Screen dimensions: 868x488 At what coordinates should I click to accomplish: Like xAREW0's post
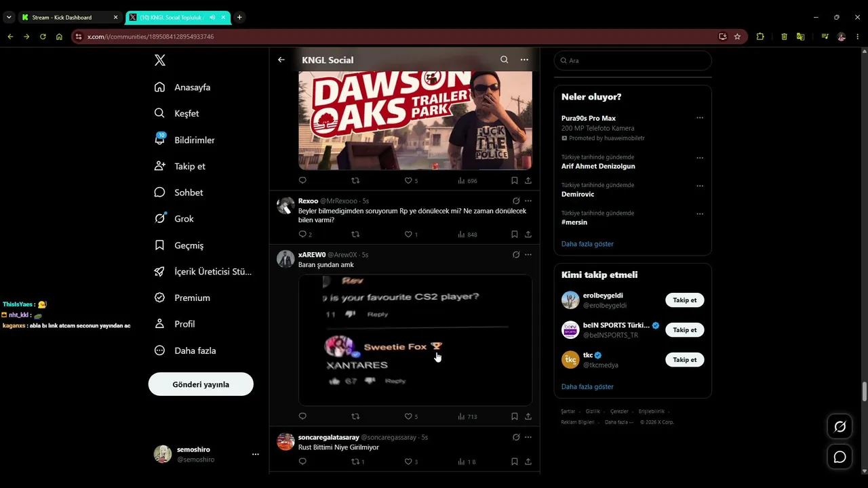pos(411,416)
